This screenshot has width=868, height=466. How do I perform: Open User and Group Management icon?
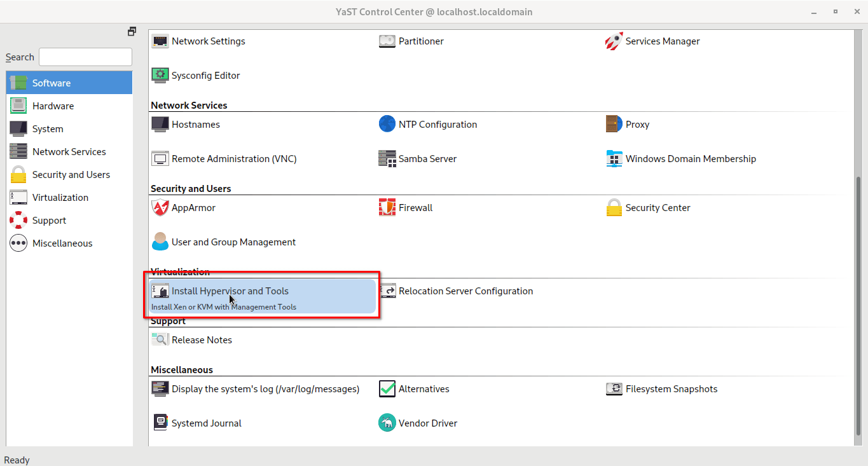160,242
